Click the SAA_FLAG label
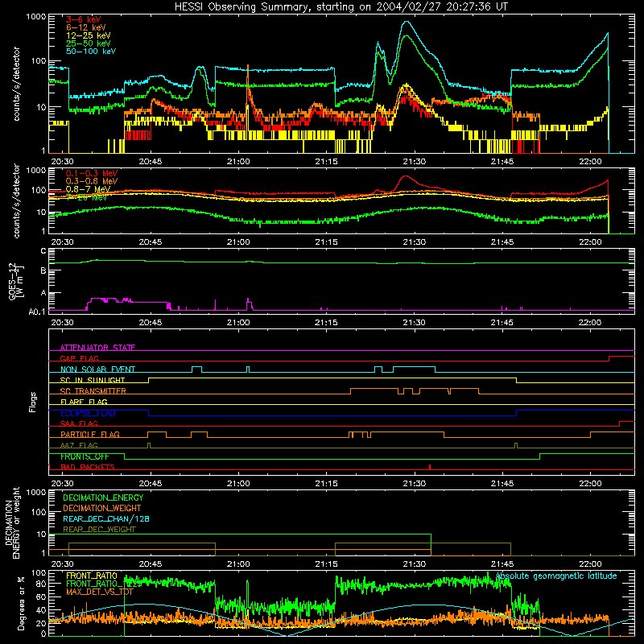 point(79,423)
